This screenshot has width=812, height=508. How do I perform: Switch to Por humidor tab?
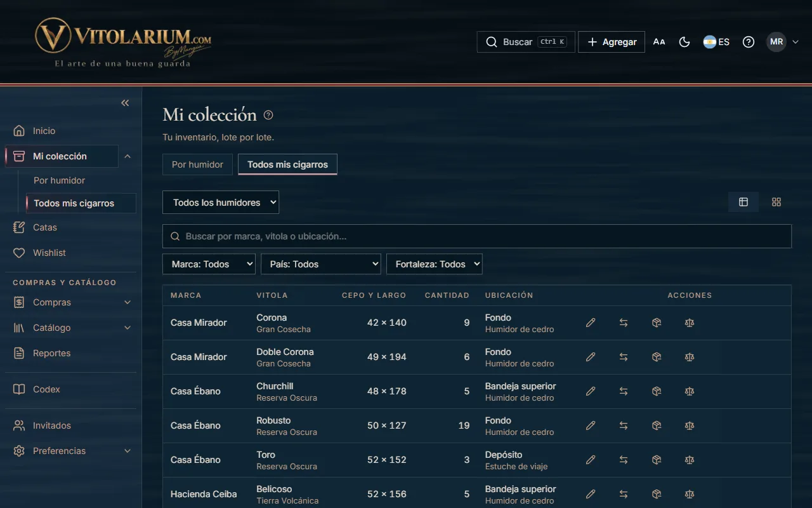pyautogui.click(x=197, y=164)
